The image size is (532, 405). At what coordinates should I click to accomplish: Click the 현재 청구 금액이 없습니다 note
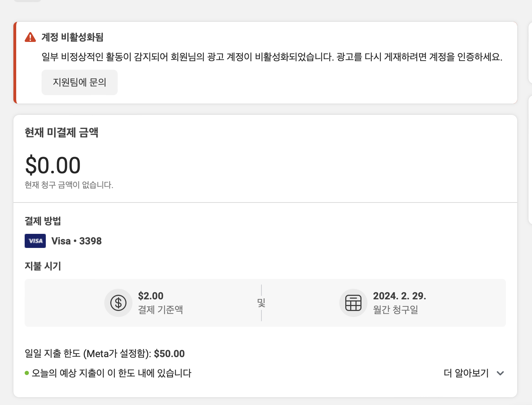pos(69,185)
